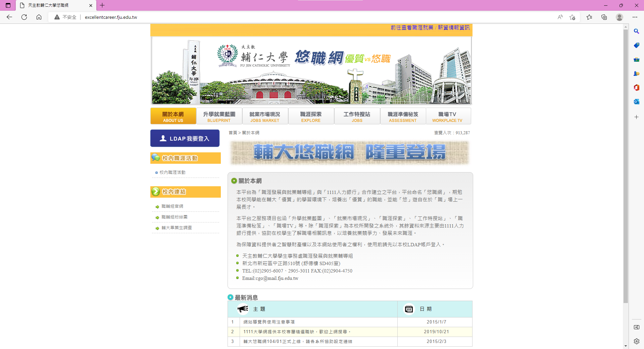Select the 就業市場現況 JOBS MARKET tab

265,116
